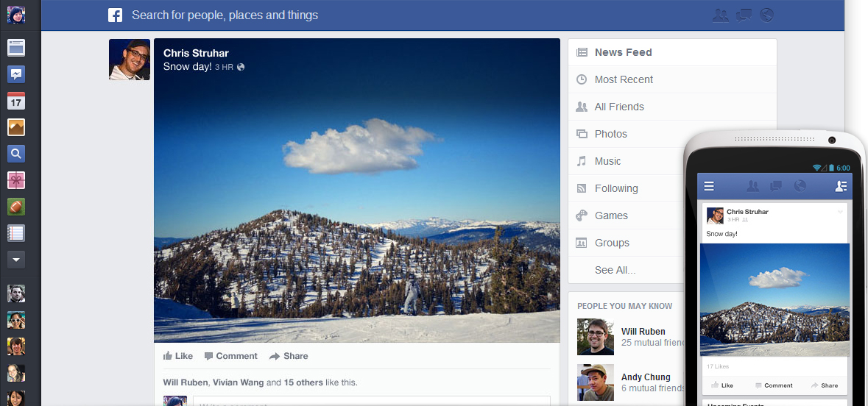Select All Friends feed
Viewport: 868px width, 406px height.
click(x=673, y=107)
